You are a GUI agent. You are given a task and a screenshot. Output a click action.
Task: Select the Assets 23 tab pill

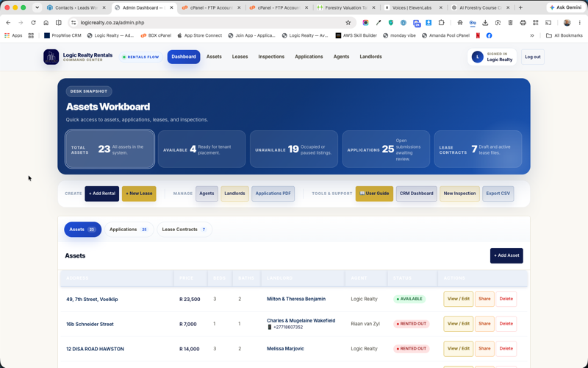tap(83, 230)
